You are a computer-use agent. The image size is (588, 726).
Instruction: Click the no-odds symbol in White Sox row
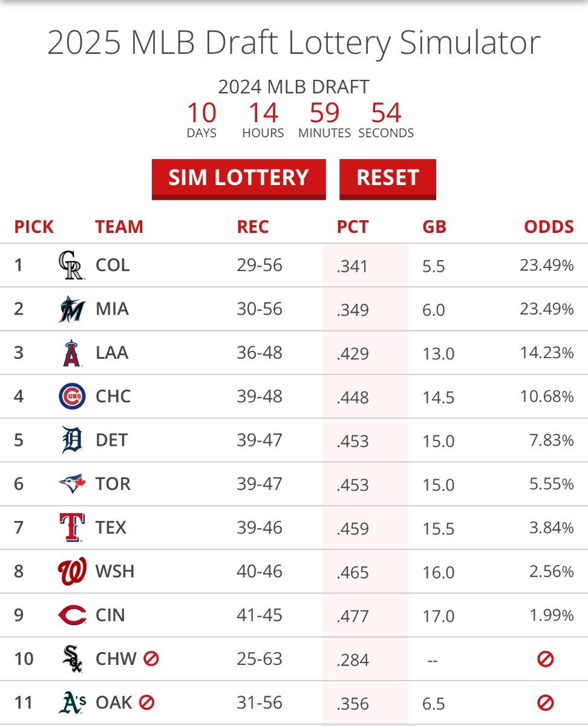pos(546,659)
